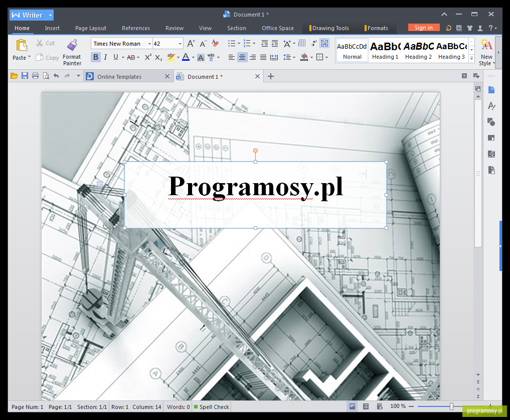Switch to the References tab
The width and height of the screenshot is (510, 420).
click(135, 28)
